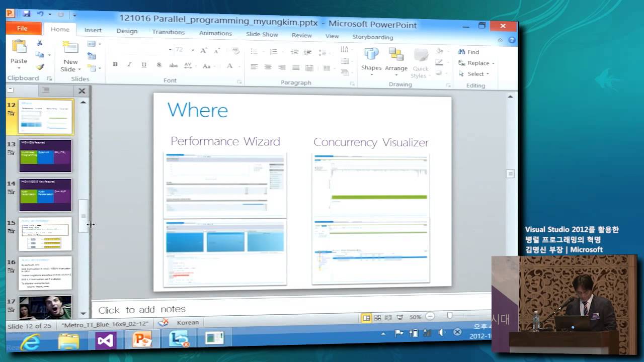Viewport: 644px width, 362px height.
Task: Justify text in Paragraph group
Action: coord(296,67)
